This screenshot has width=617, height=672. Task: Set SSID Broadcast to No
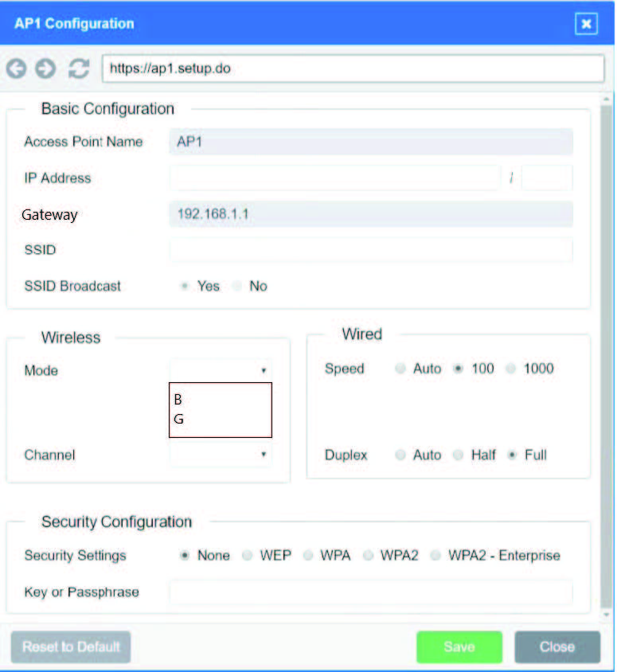(237, 286)
